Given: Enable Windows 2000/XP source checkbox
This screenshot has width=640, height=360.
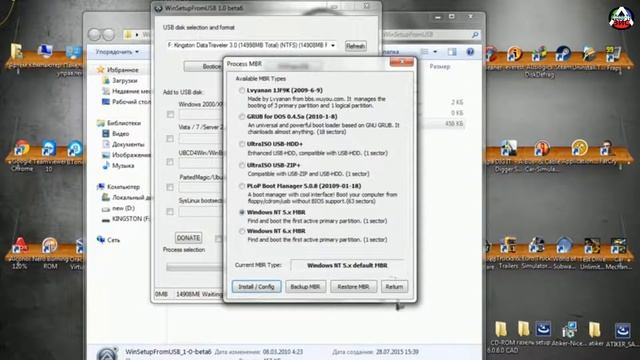Looking at the screenshot, I should pos(170,115).
